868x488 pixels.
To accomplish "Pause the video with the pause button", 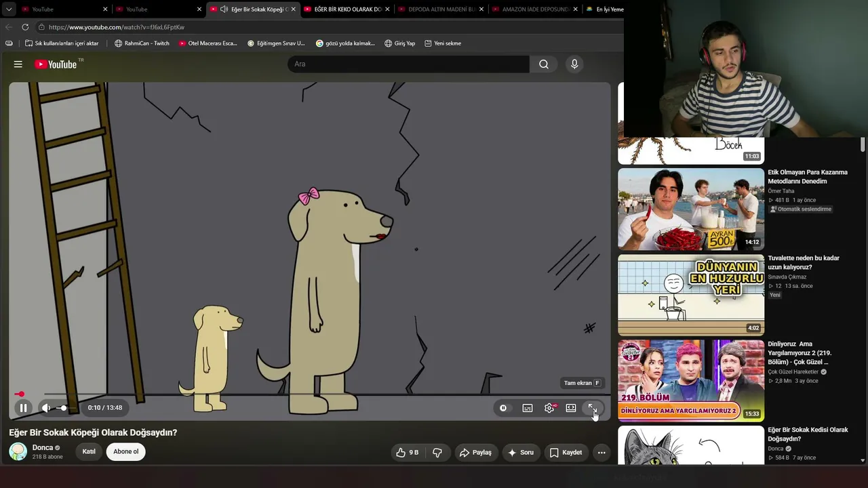I will coord(23,408).
